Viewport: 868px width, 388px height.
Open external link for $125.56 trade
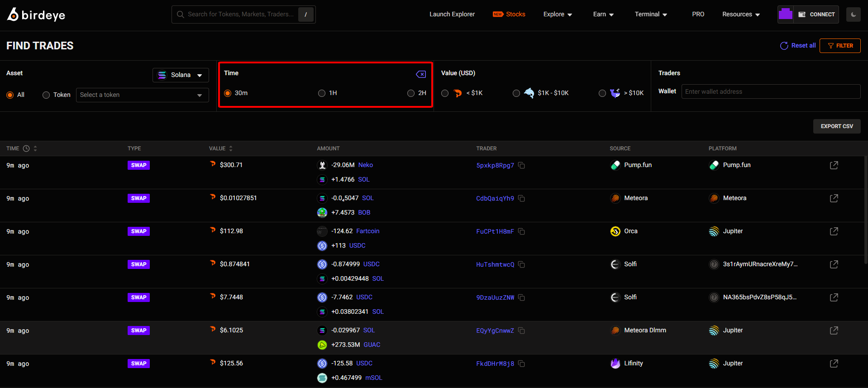tap(834, 364)
